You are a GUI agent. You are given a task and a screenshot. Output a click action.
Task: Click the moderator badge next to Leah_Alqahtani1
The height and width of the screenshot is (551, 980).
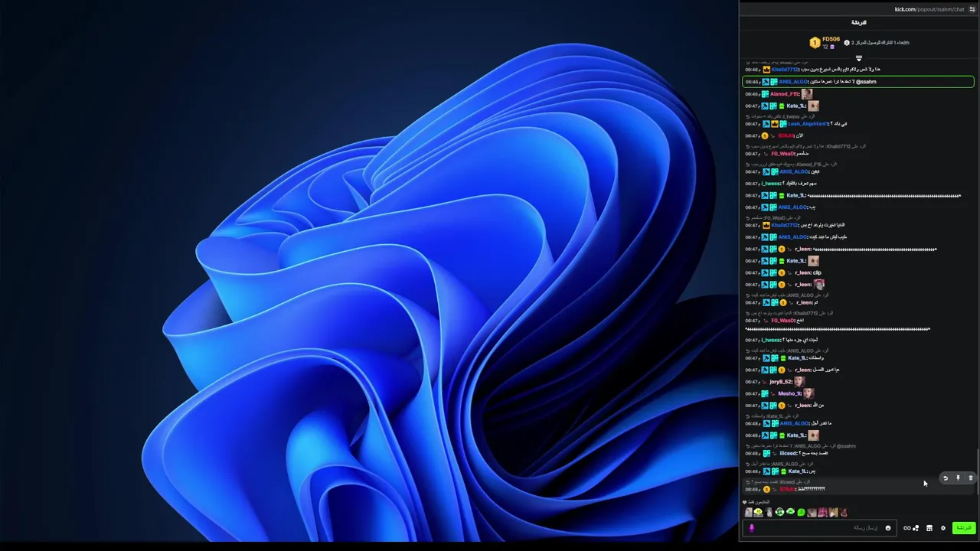766,124
